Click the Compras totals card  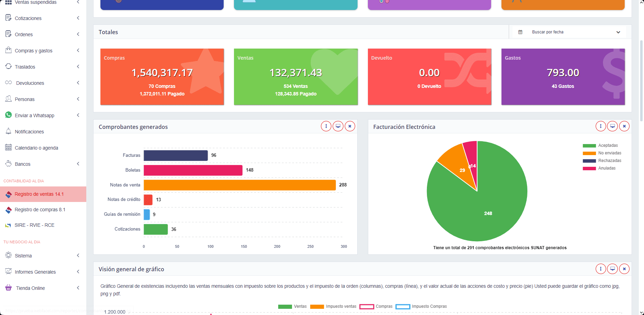(162, 77)
